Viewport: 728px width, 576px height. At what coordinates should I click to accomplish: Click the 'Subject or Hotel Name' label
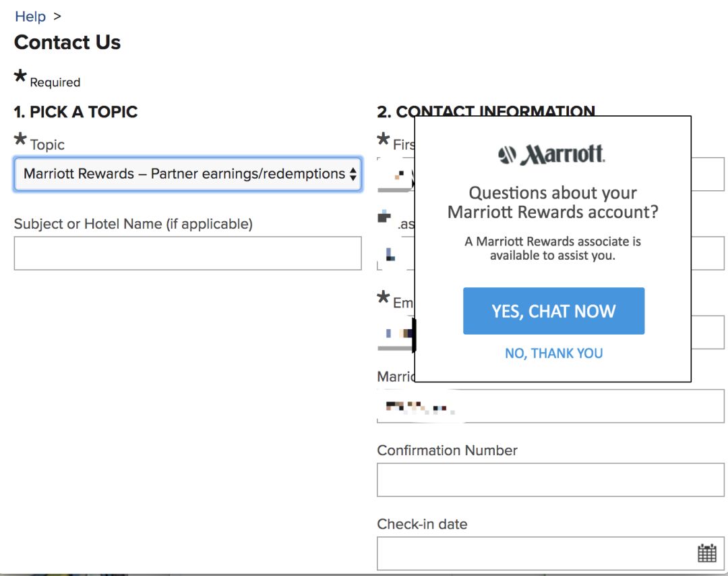(x=133, y=224)
